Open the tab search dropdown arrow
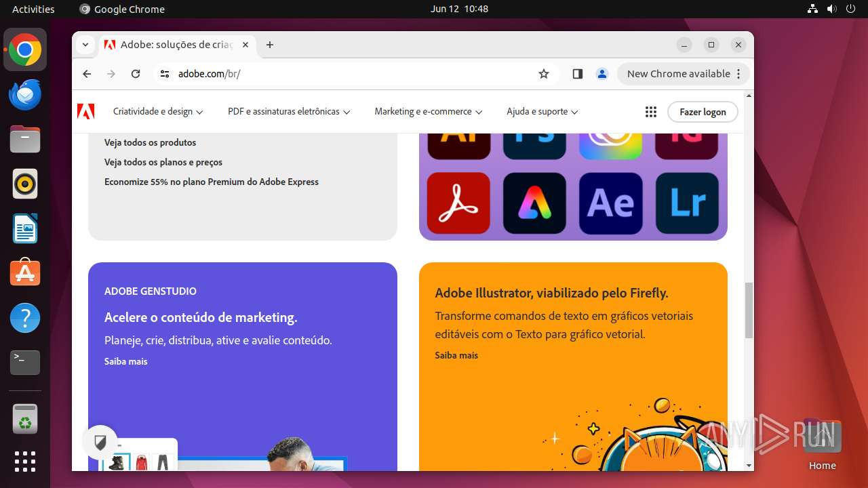 85,45
